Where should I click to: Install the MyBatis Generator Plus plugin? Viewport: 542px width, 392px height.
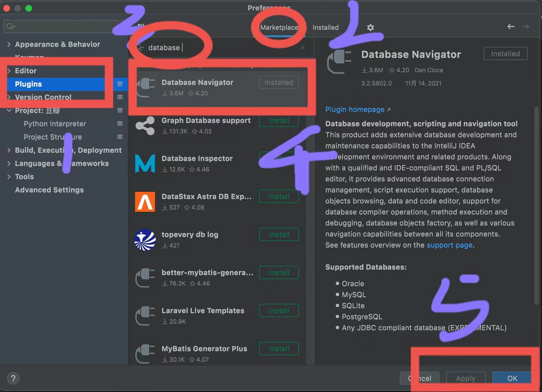(278, 348)
